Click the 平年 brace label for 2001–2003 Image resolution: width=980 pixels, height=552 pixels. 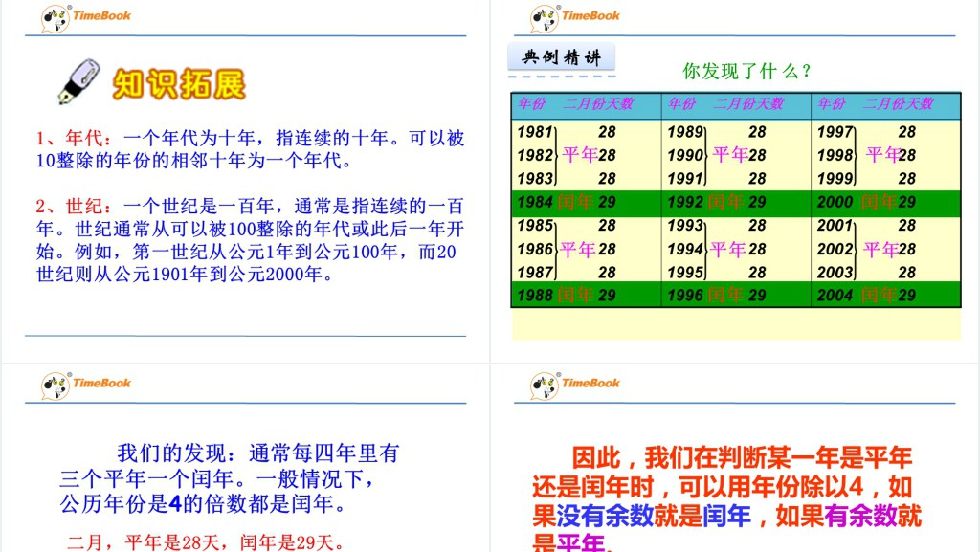pos(880,249)
